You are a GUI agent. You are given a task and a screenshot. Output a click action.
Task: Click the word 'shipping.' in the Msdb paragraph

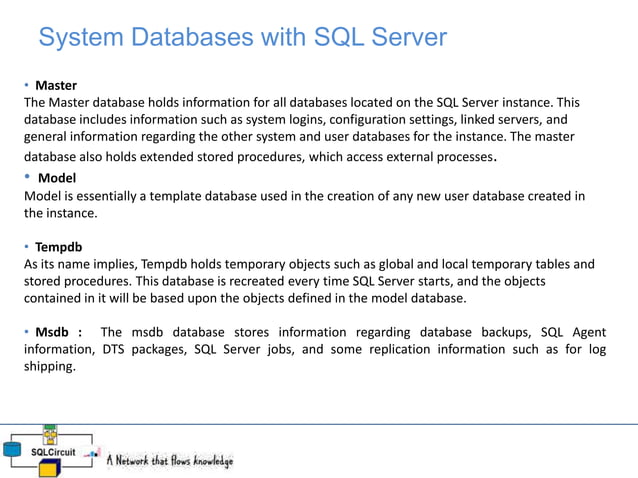point(50,367)
